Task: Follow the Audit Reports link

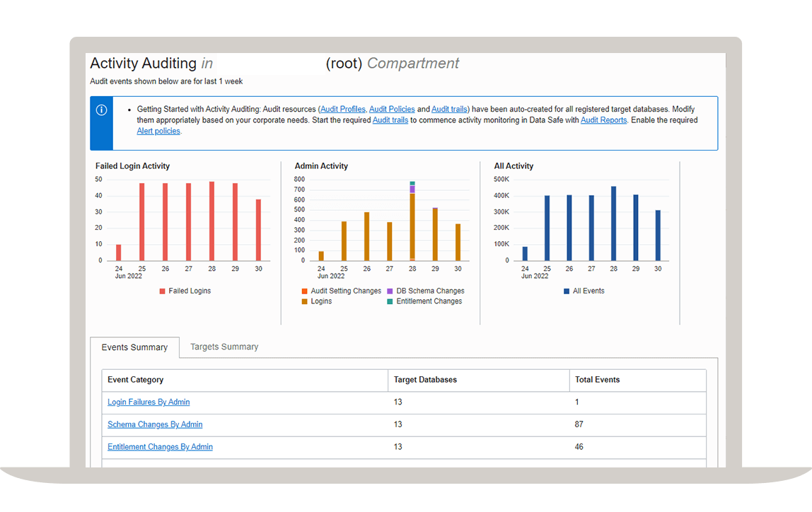Action: (603, 120)
